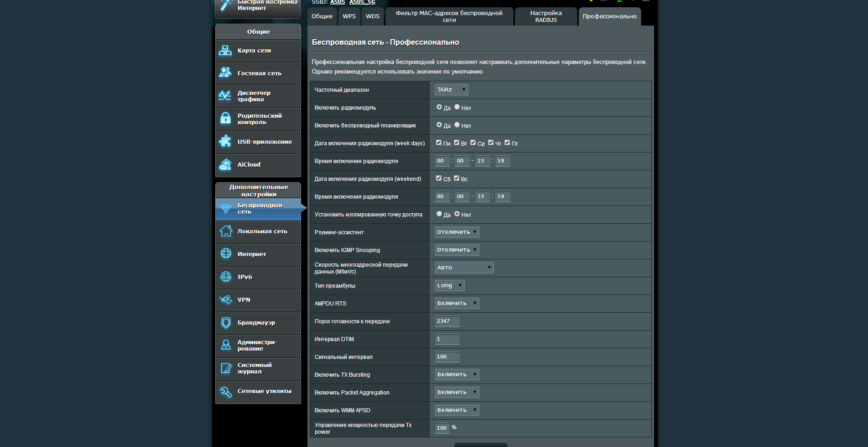This screenshot has height=447, width=868.
Task: Select Да for Включить радиомодуль
Action: point(439,107)
